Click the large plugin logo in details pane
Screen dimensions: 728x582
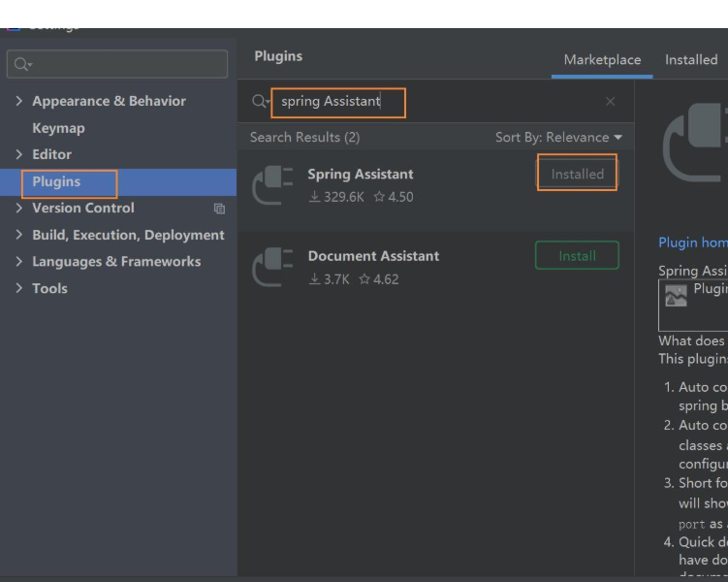[695, 143]
